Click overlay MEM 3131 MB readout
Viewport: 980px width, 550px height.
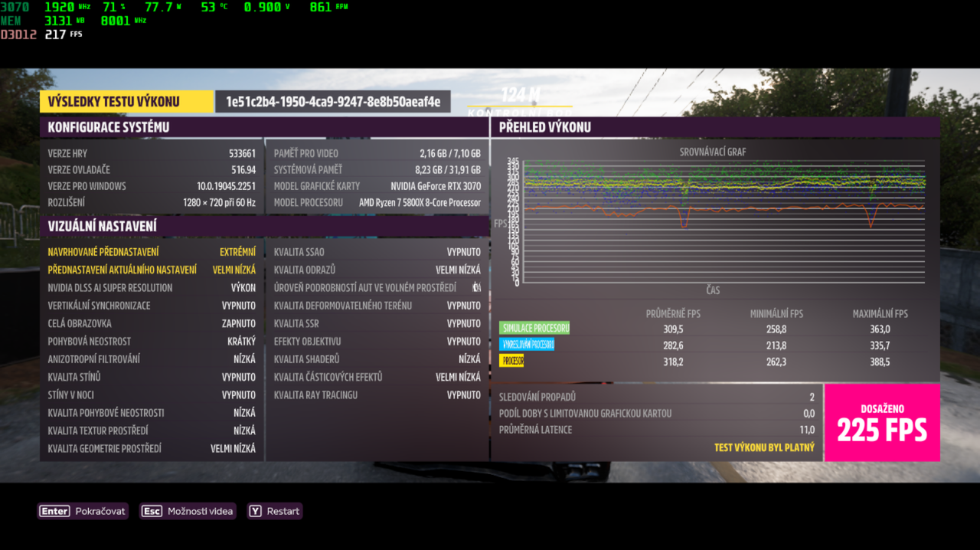click(42, 21)
